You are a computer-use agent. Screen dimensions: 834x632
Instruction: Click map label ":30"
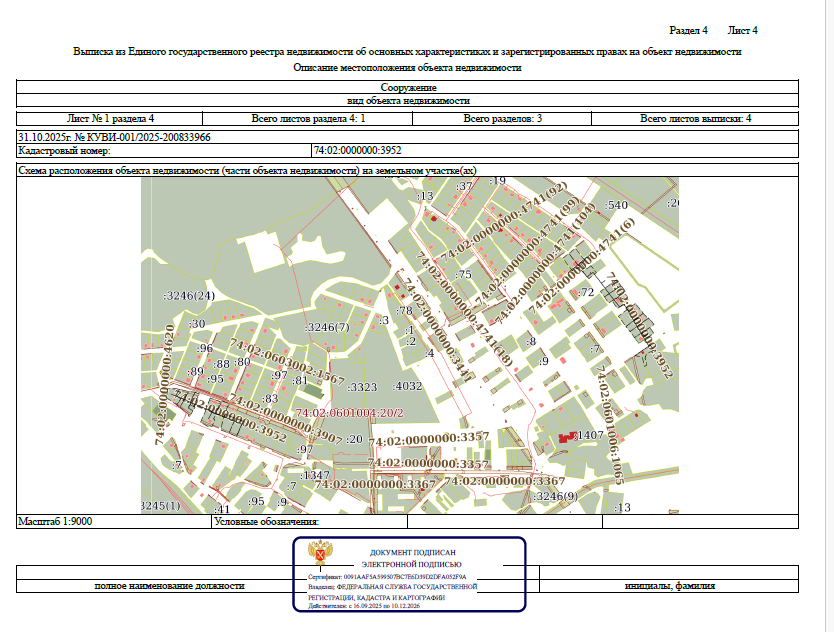coord(197,323)
